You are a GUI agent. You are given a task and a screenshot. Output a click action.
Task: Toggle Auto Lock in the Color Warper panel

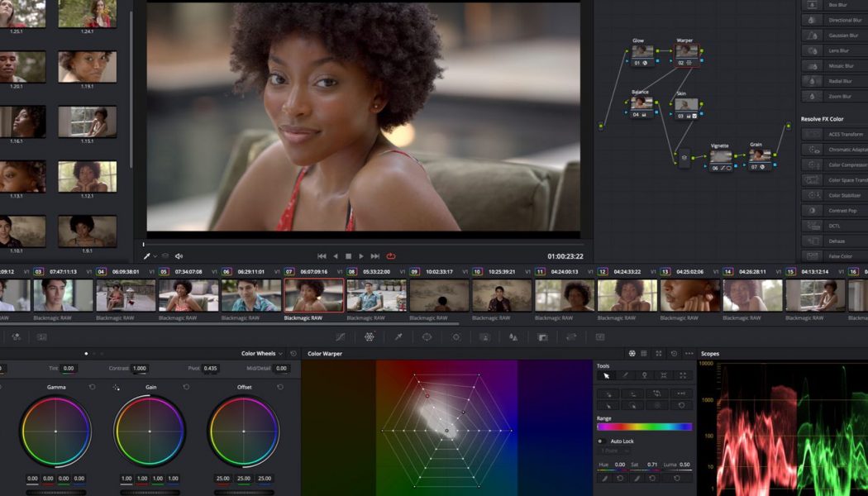point(602,441)
